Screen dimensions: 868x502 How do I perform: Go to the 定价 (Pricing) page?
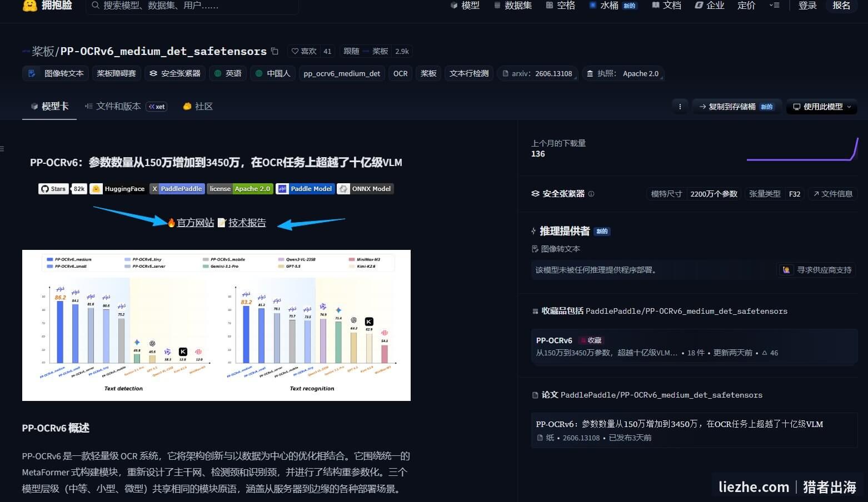pyautogui.click(x=746, y=5)
